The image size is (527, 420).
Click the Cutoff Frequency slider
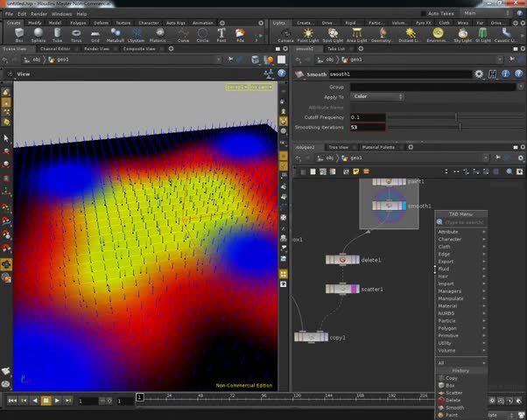pos(455,116)
